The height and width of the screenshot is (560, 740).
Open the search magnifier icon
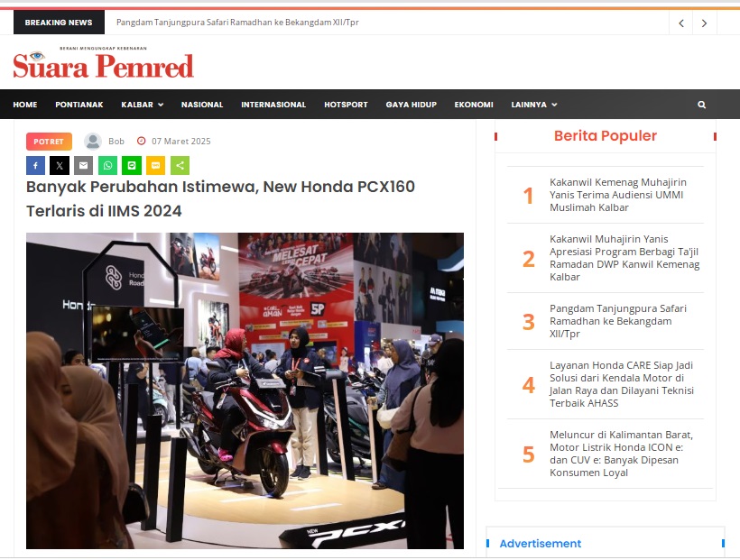coord(702,105)
